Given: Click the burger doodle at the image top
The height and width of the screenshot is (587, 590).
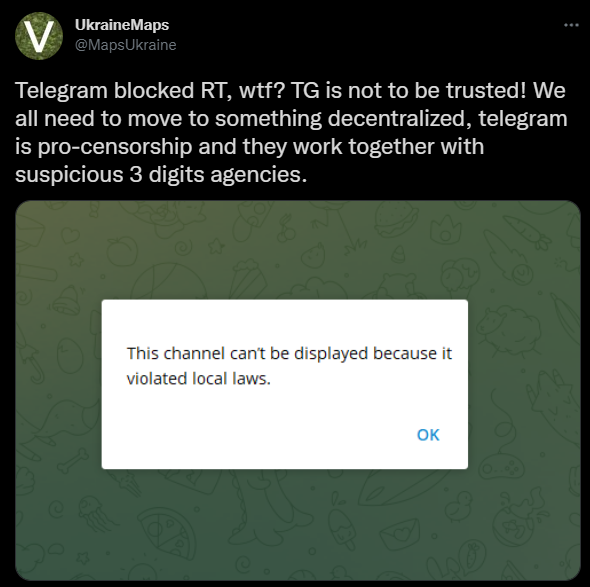Looking at the screenshot, I should click(395, 219).
